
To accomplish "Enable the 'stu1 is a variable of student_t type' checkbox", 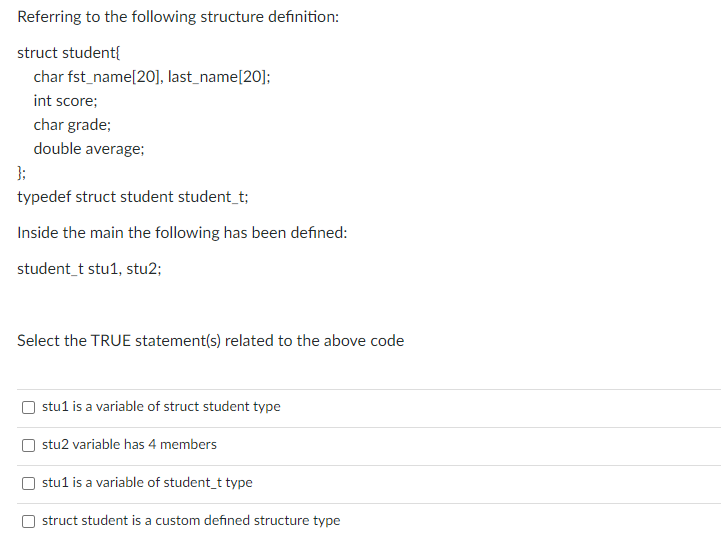I will (x=29, y=483).
